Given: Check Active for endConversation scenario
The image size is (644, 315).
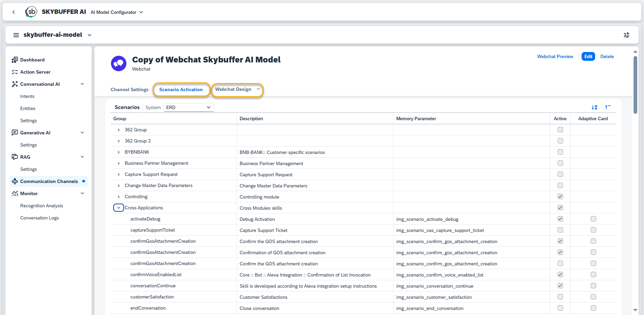Looking at the screenshot, I should pyautogui.click(x=560, y=308).
